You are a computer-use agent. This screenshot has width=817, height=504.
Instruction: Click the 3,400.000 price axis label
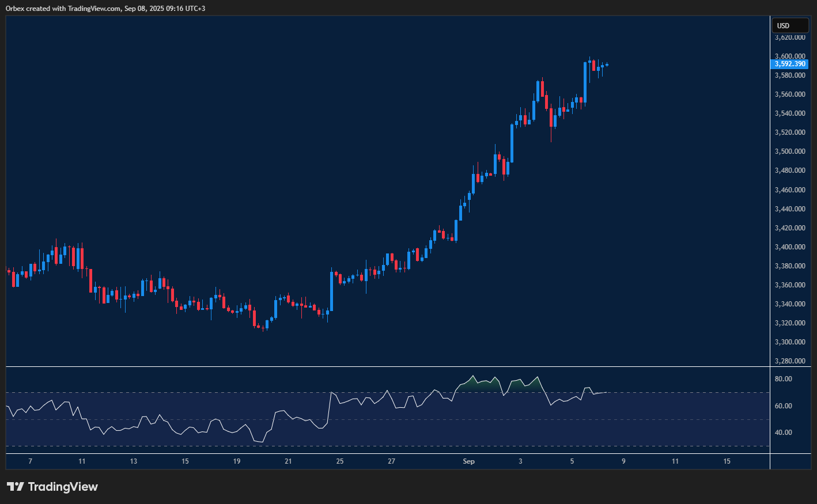(790, 247)
